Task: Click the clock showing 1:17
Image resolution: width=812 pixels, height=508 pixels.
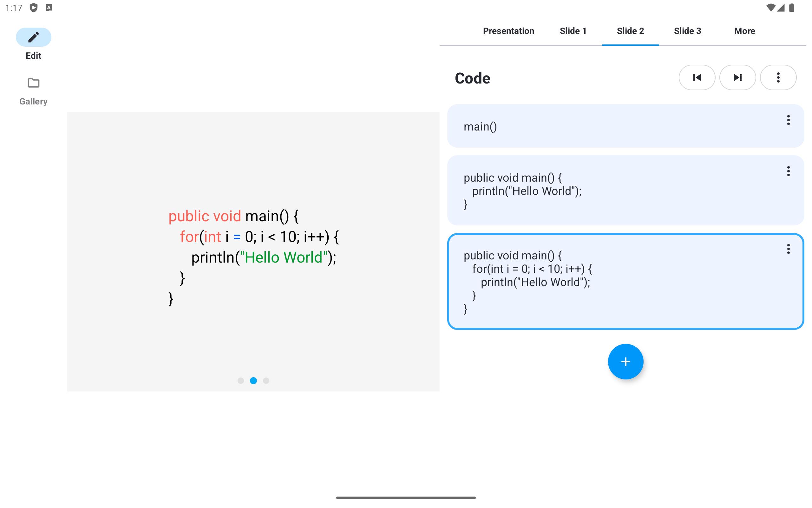Action: click(14, 8)
